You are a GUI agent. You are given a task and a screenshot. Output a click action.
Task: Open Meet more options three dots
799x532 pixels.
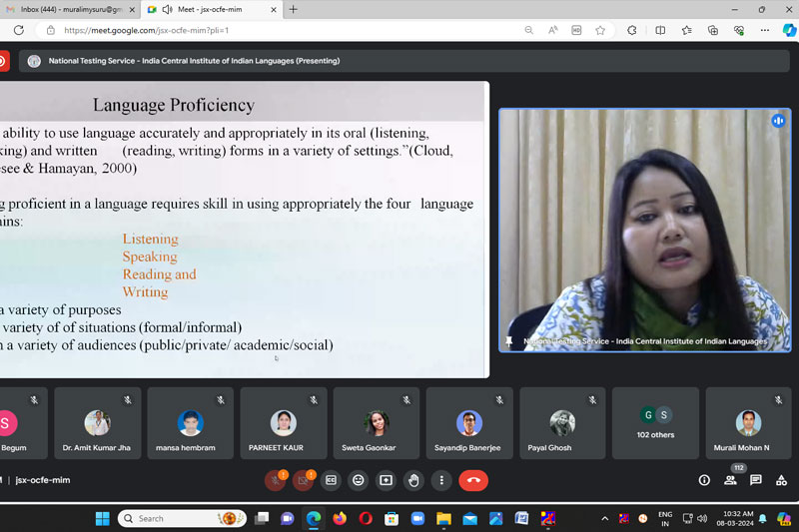pos(441,480)
